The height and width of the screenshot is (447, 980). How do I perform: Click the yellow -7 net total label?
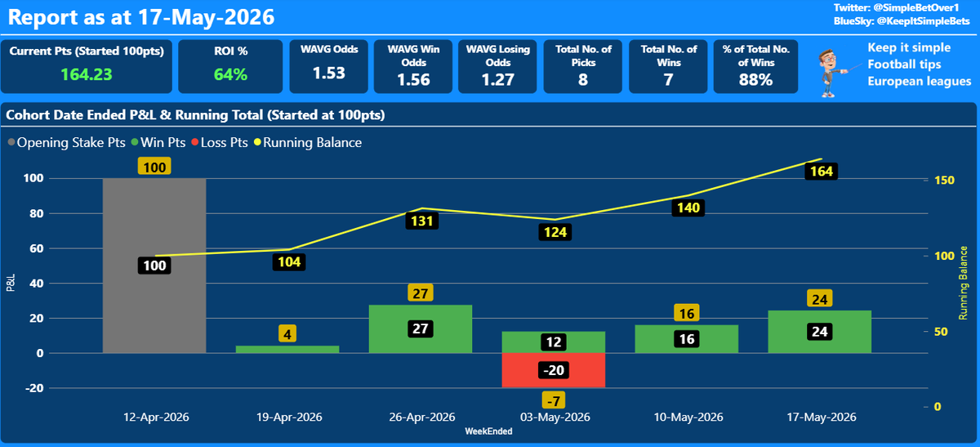pos(554,400)
